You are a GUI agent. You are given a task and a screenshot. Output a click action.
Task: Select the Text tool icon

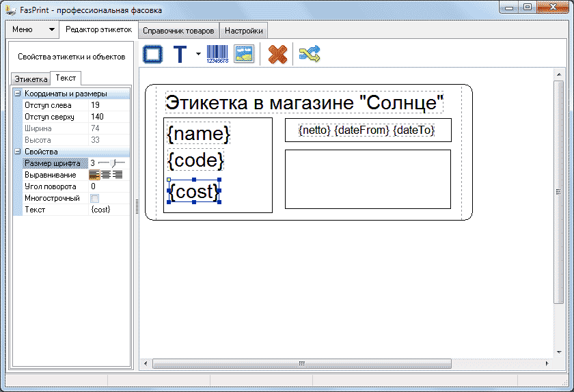pyautogui.click(x=180, y=54)
